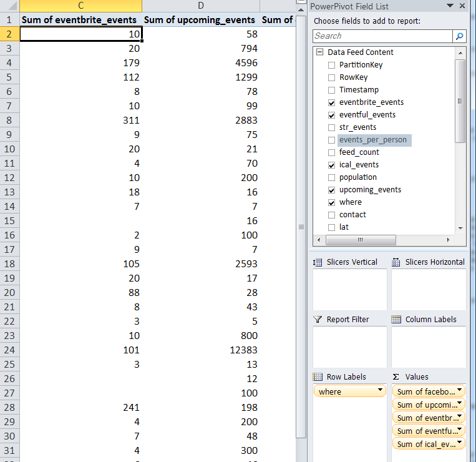
Task: Uncheck the ical_events field checkbox
Action: click(331, 165)
